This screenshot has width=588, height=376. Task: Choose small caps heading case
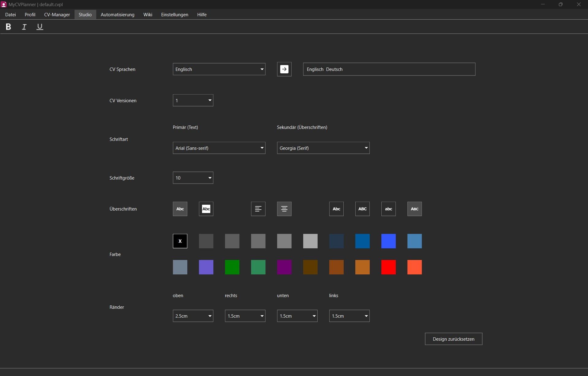pyautogui.click(x=414, y=209)
